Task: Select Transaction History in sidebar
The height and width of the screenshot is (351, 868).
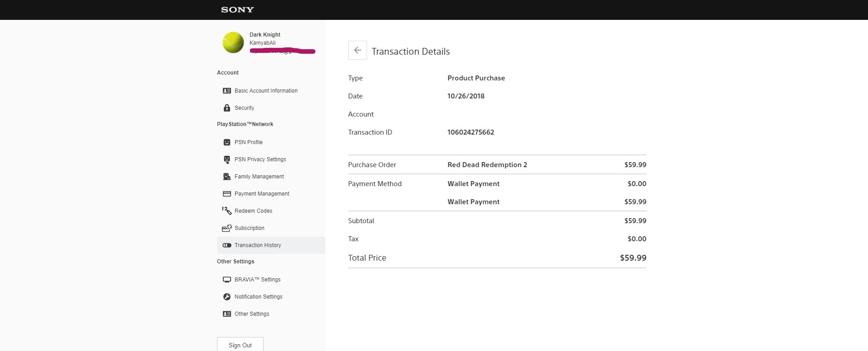Action: pos(258,245)
